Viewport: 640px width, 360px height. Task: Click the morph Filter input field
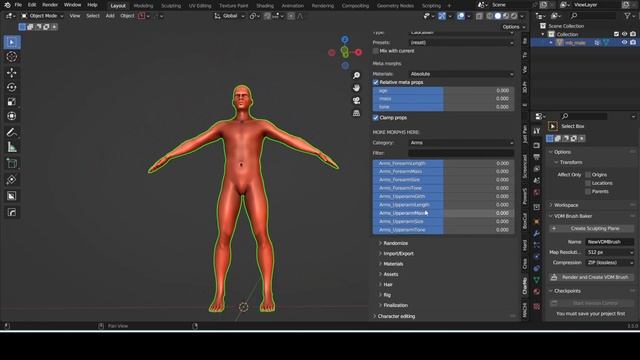[x=461, y=153]
